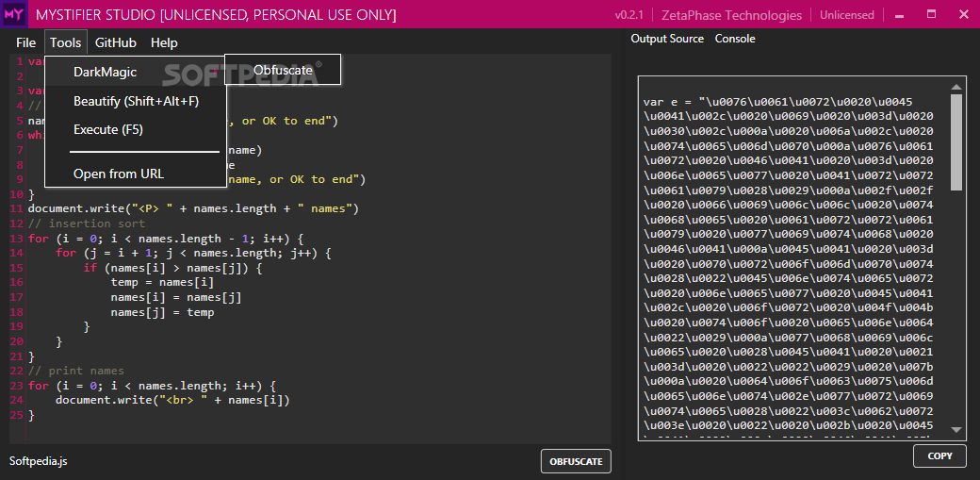Choose Execute (F5) from the Tools menu
The height and width of the screenshot is (480, 980).
(136, 129)
